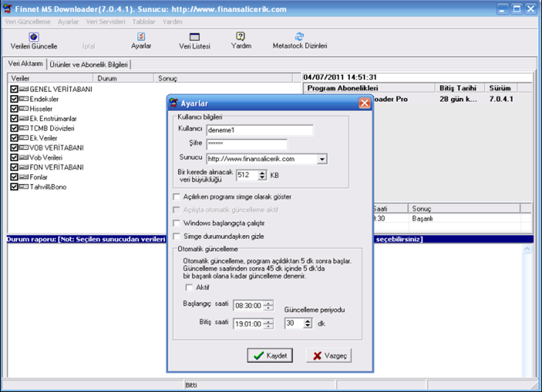
Task: Click the database icon beside GENEL VERİTABANI
Action: [24, 90]
